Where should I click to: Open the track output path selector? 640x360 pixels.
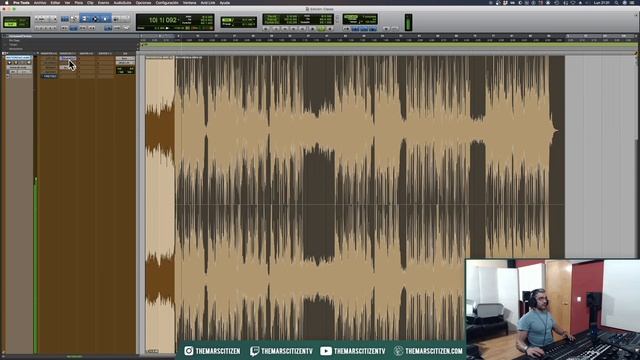(x=125, y=63)
